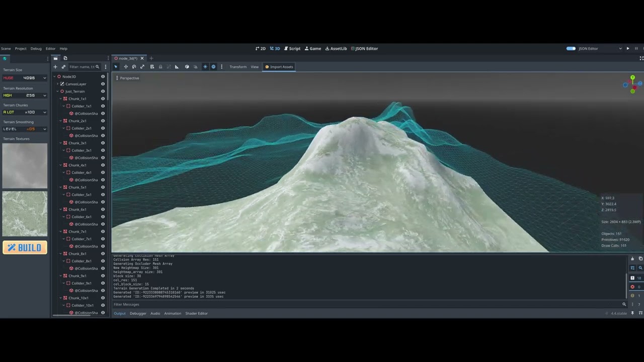Open the Editor menu
The width and height of the screenshot is (644, 362).
[x=51, y=49]
